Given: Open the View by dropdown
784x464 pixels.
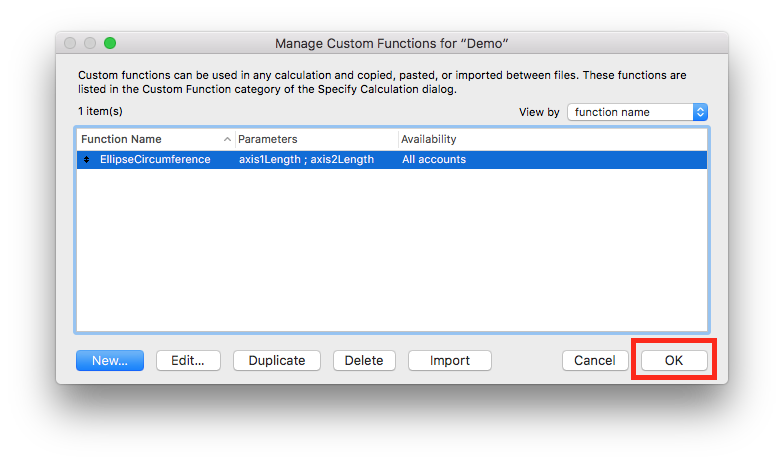Looking at the screenshot, I should tap(637, 112).
